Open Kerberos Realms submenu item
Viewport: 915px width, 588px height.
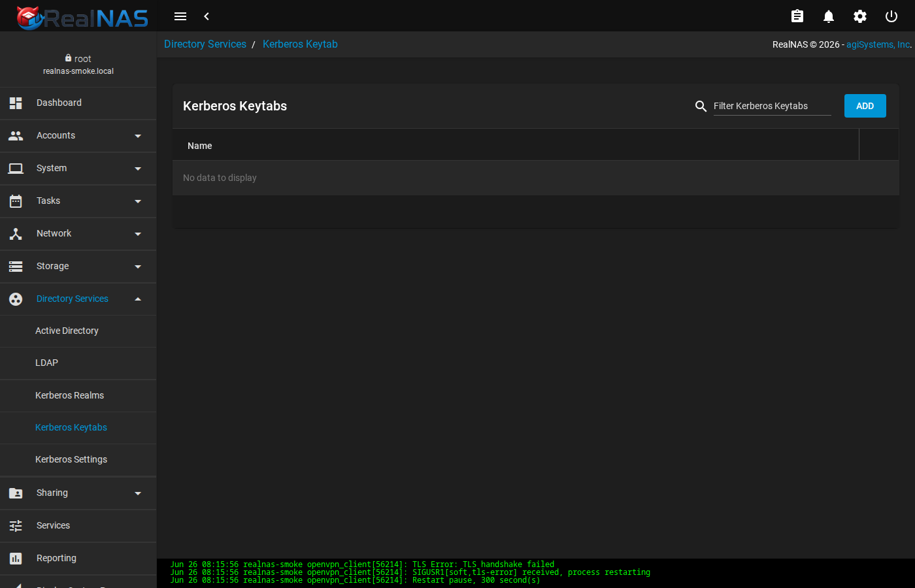(78, 396)
